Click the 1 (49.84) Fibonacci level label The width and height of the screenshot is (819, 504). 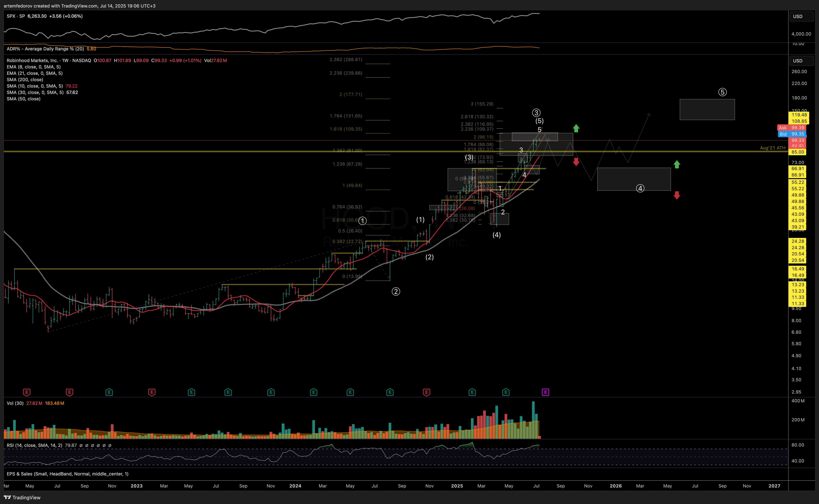(352, 185)
